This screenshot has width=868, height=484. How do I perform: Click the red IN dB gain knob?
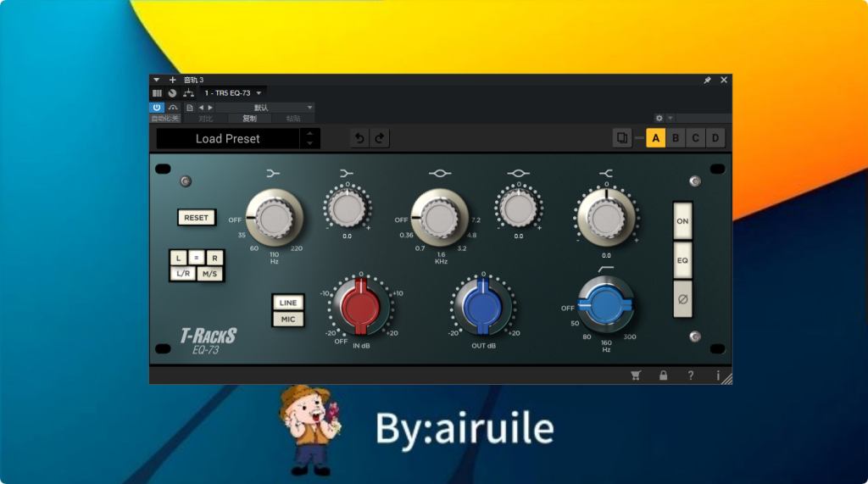360,307
